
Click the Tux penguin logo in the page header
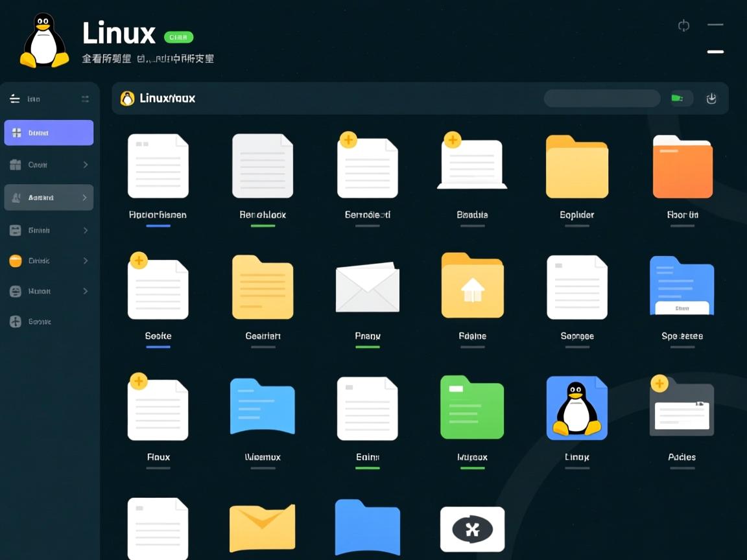pos(43,39)
